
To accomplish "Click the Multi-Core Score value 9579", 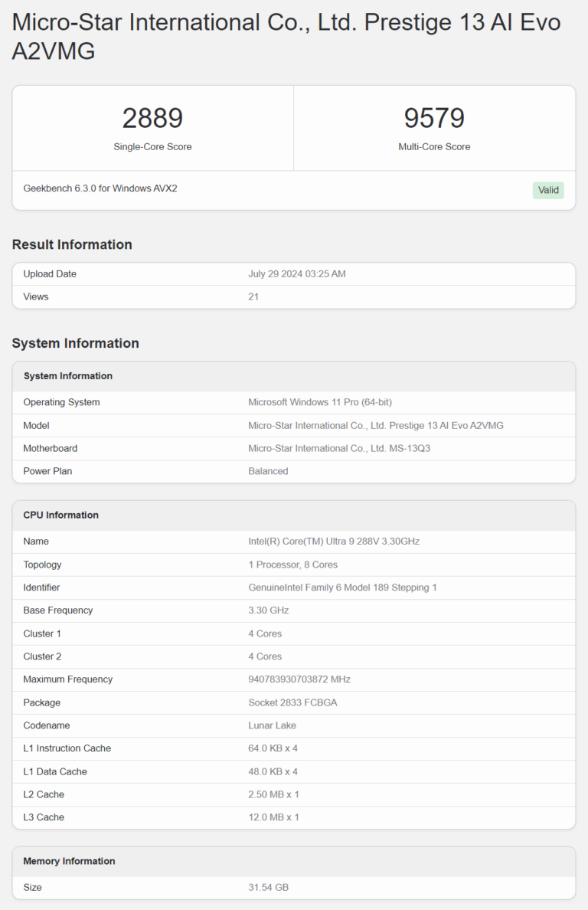I will point(434,118).
